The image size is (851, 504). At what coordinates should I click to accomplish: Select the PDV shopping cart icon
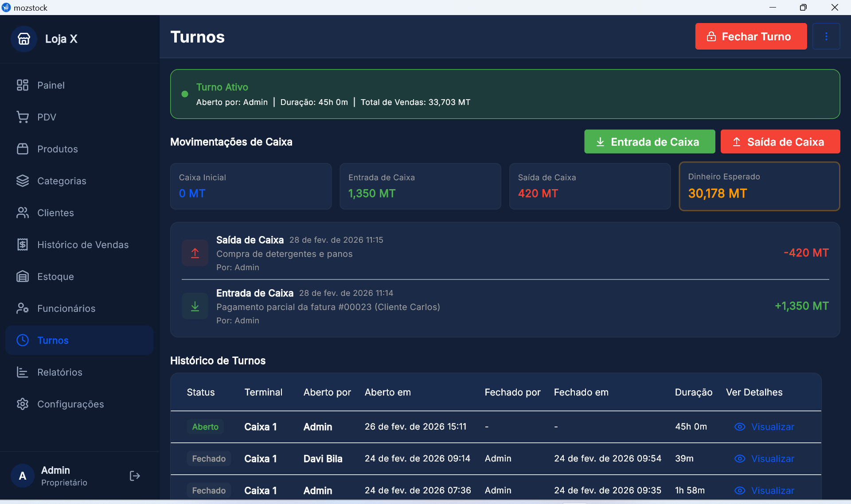point(23,116)
